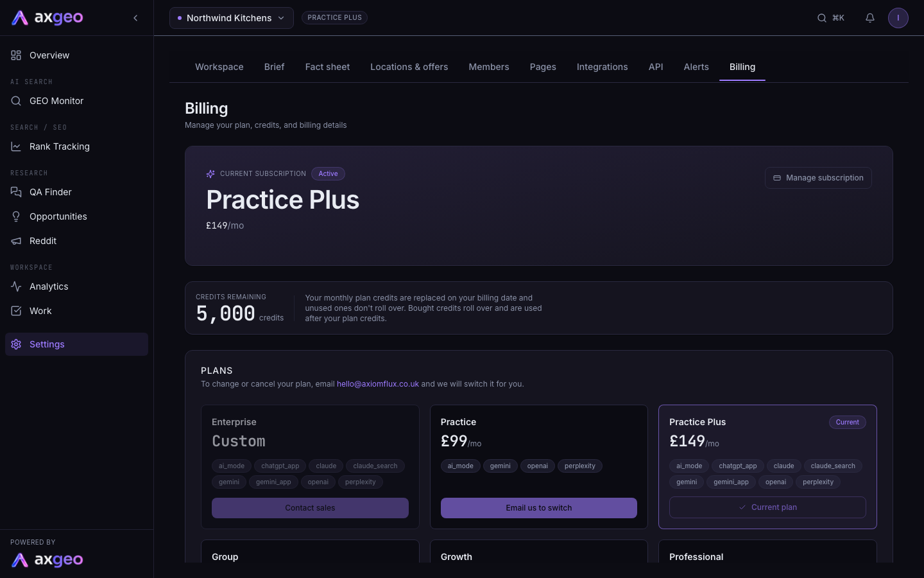Open the Northwind Kitchens workspace dropdown
924x578 pixels.
point(232,18)
